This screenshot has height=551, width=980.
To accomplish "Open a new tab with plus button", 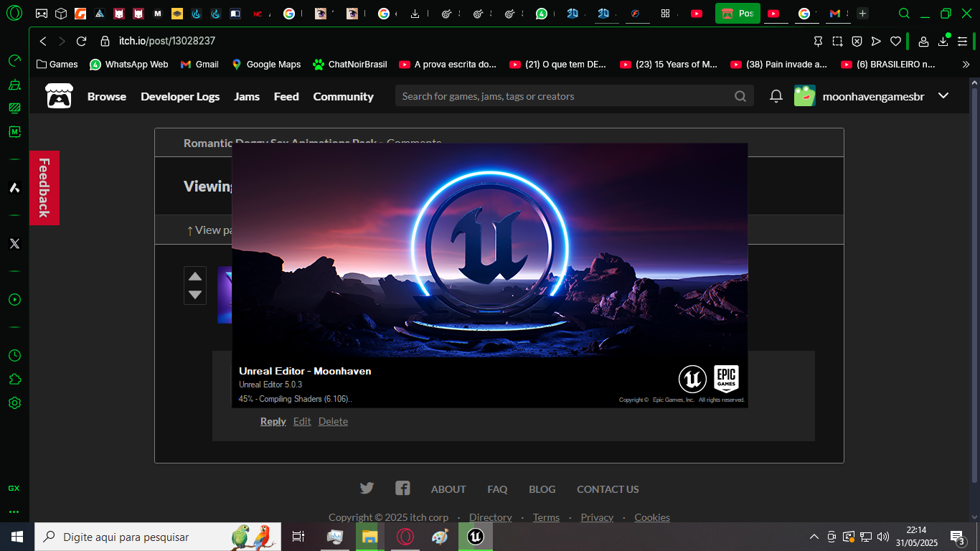I will pyautogui.click(x=862, y=13).
